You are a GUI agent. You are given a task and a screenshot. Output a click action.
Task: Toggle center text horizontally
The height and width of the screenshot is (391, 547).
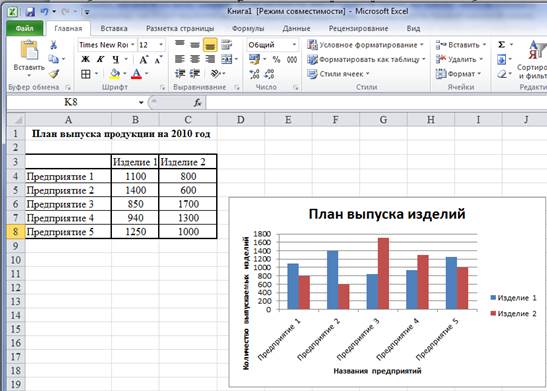click(195, 59)
